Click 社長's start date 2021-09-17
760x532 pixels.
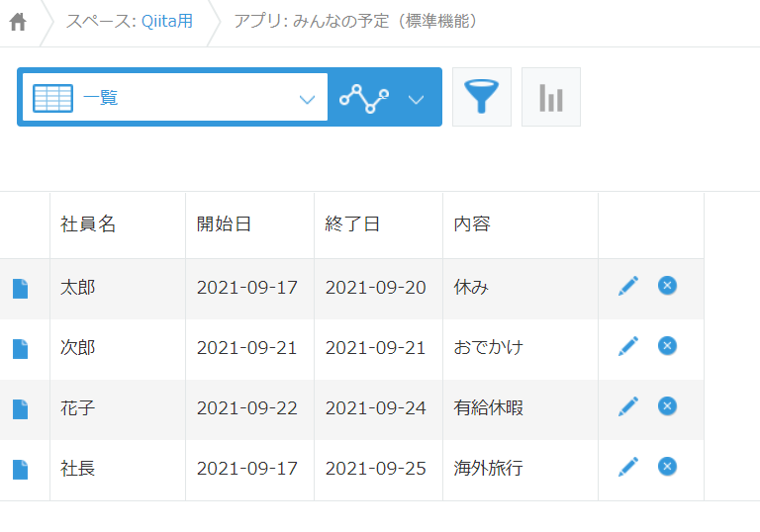coord(247,469)
